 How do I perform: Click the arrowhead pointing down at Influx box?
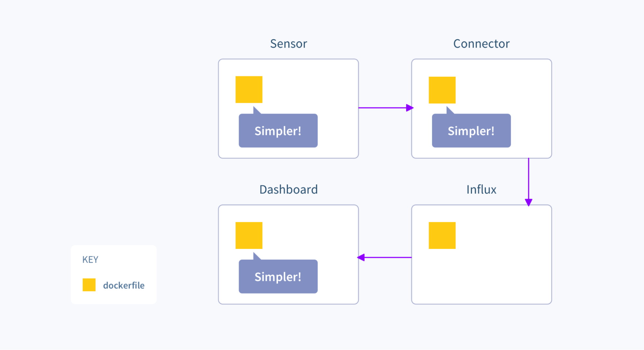(528, 202)
